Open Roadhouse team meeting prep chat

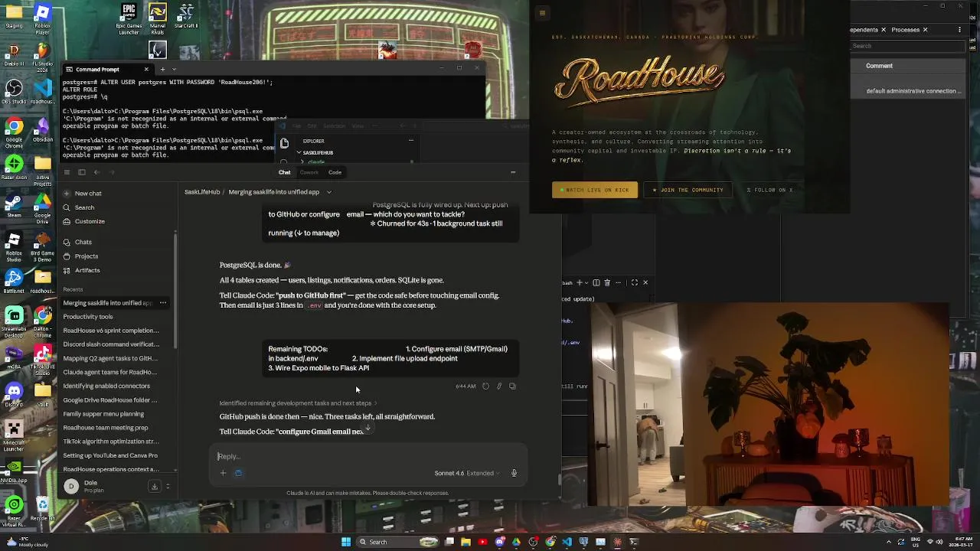coord(106,428)
